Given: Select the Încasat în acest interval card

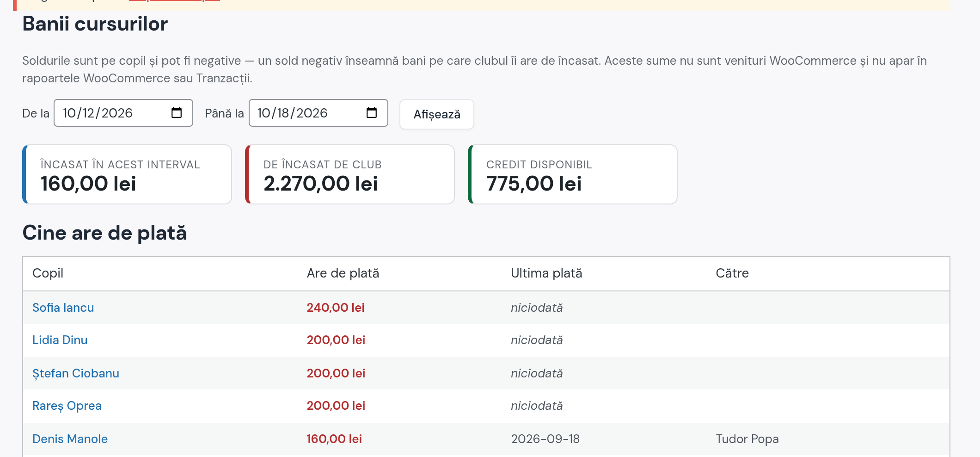Looking at the screenshot, I should (x=127, y=174).
